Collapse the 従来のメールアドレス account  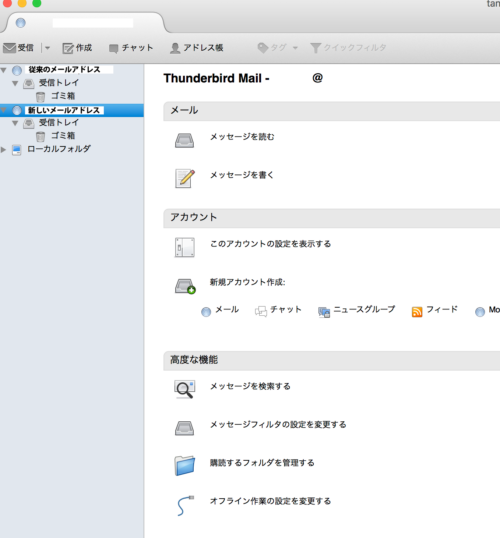pos(4,70)
